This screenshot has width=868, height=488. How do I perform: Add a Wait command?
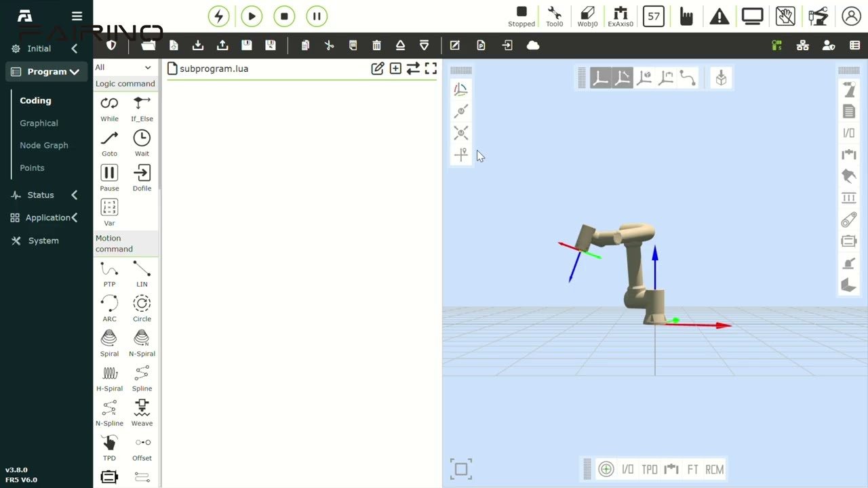(x=142, y=144)
